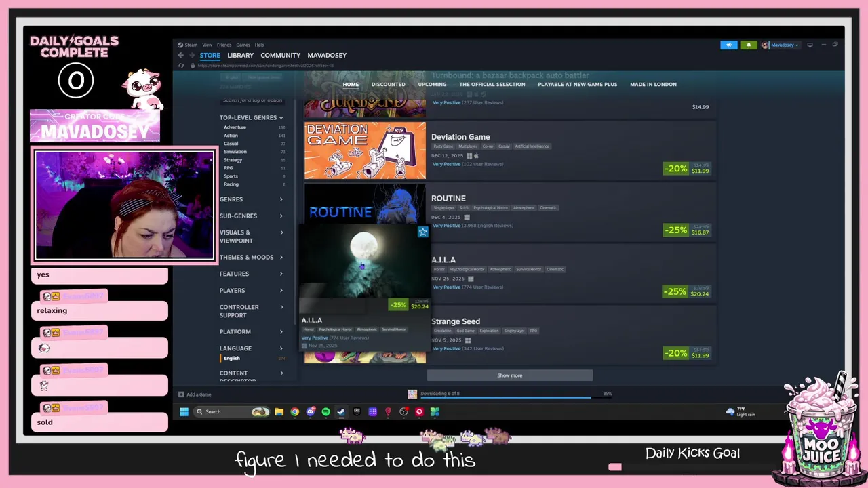Click the download thumbnail icon in the Steam footer

[412, 394]
